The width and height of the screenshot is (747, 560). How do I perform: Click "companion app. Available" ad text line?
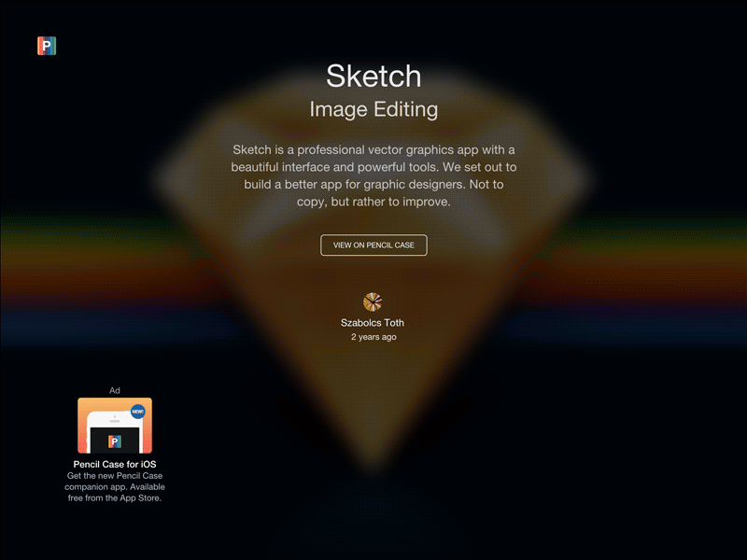coord(115,486)
